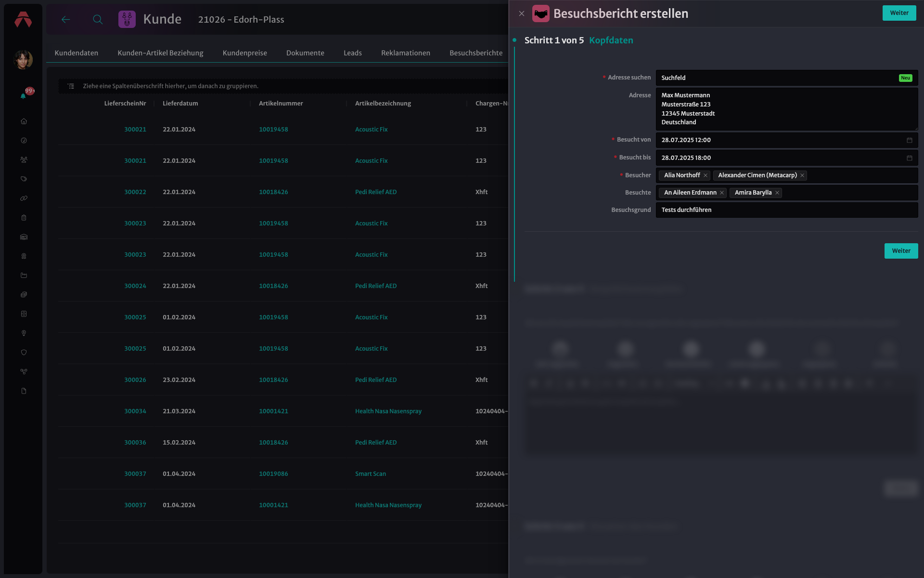Open the users group sidebar icon
The width and height of the screenshot is (924, 578).
pyautogui.click(x=24, y=160)
